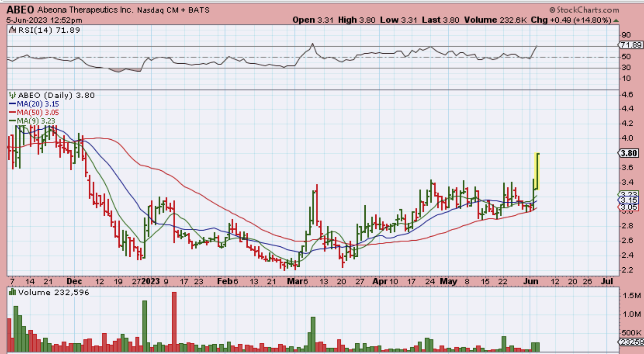Click the 71.89 RSI value axis tag
The width and height of the screenshot is (644, 354).
pos(631,45)
